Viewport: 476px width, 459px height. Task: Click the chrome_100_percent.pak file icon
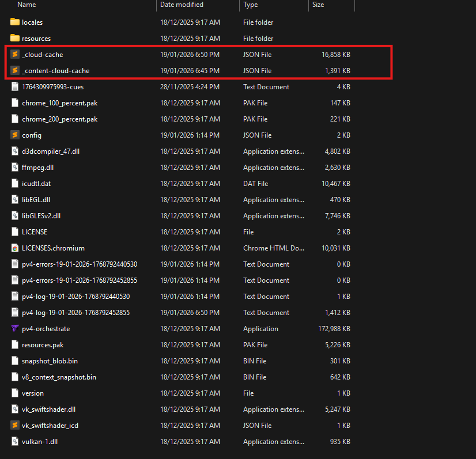tap(15, 103)
